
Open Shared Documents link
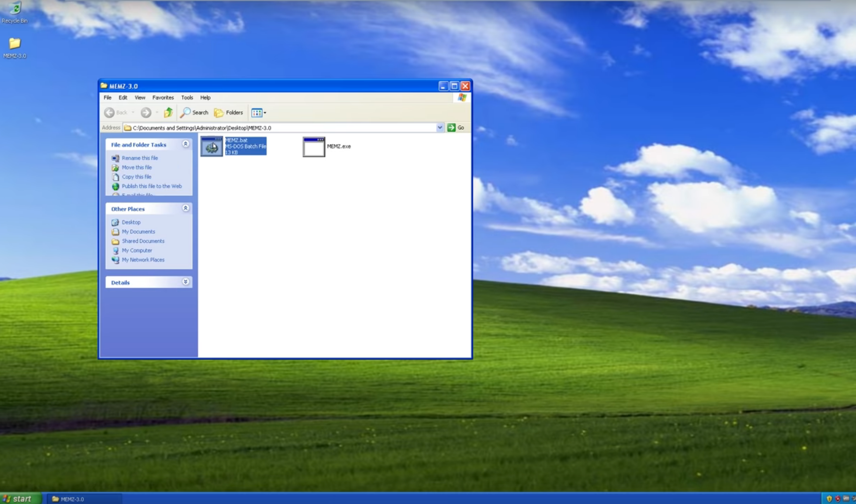[x=143, y=241]
